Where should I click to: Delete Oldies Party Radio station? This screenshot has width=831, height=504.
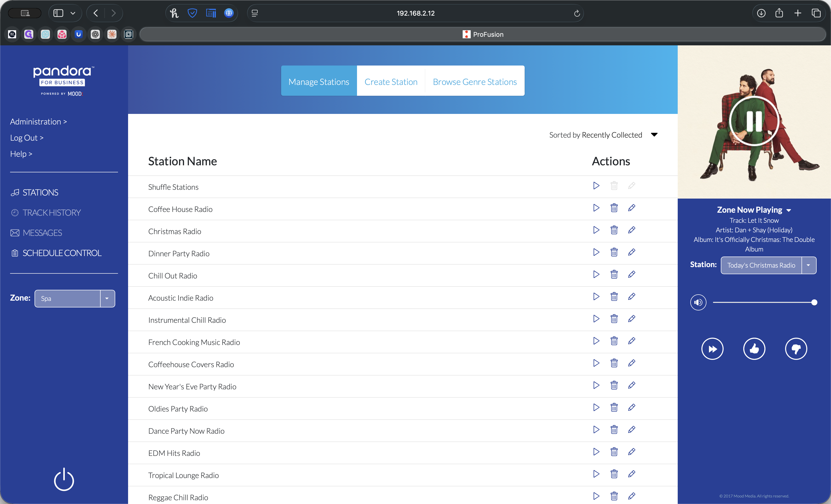614,407
